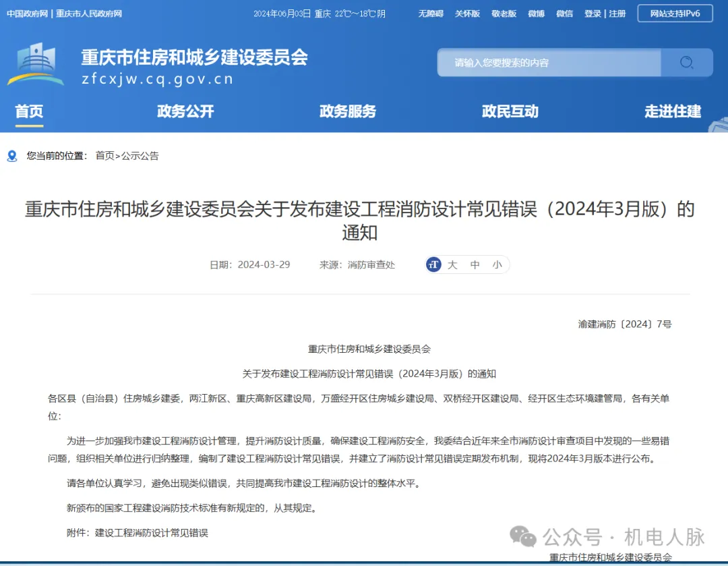Screen dimensions: 728x566
Task: Open the 微信 link in the top bar
Action: pos(564,13)
